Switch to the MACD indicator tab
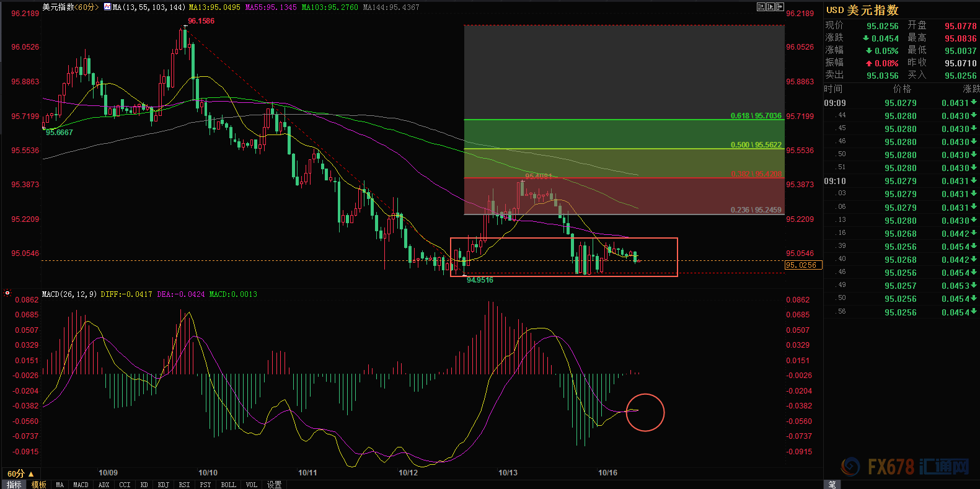Image resolution: width=980 pixels, height=489 pixels. (x=81, y=485)
